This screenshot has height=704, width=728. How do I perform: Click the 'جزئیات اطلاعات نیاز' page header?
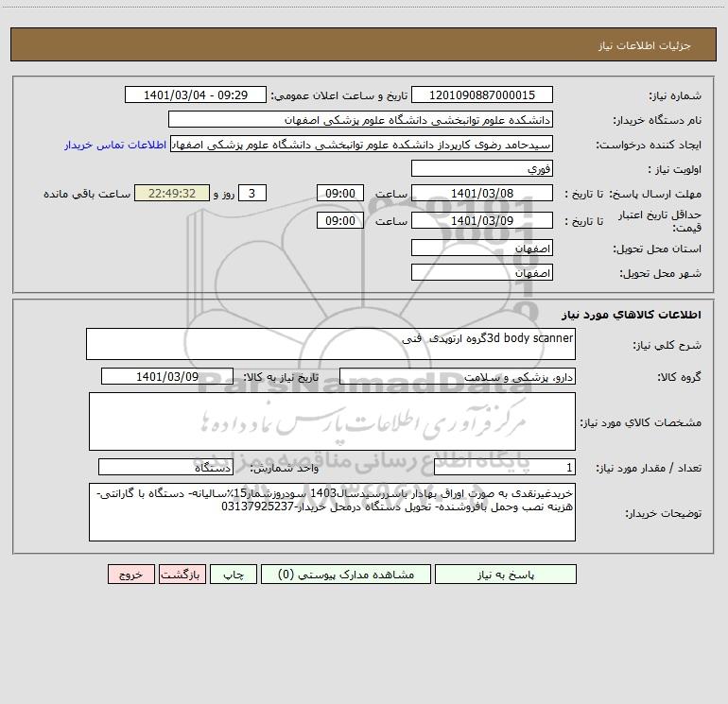click(x=645, y=45)
